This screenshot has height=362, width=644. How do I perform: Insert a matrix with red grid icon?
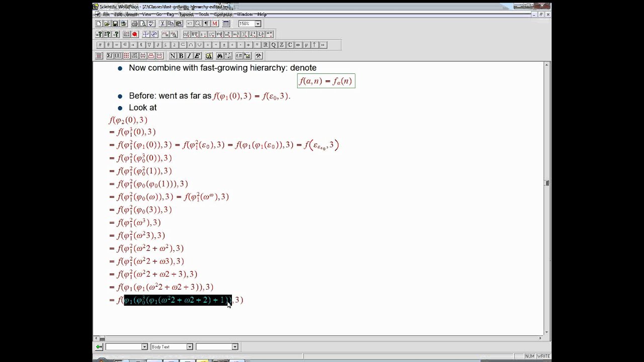(126, 55)
